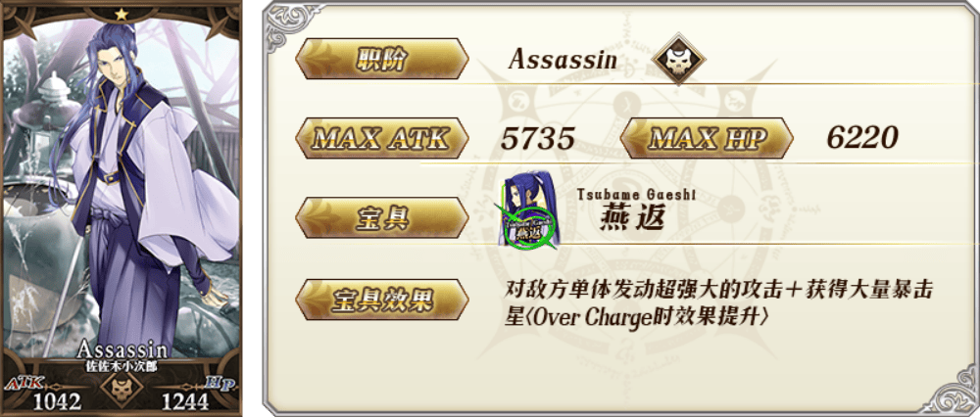Click the Assassin class skull icon
This screenshot has width=980, height=418.
pos(678,60)
